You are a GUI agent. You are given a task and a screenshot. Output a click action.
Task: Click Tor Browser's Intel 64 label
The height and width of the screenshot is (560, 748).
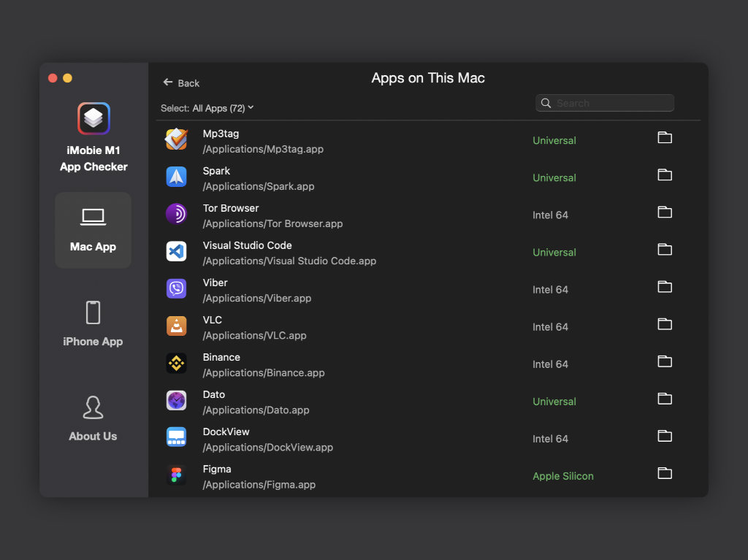pyautogui.click(x=551, y=215)
